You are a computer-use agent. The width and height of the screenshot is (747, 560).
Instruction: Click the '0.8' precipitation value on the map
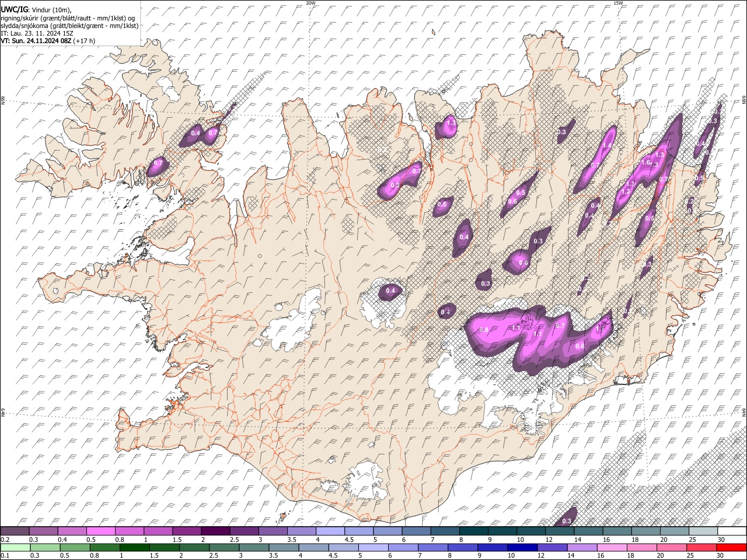(484, 330)
